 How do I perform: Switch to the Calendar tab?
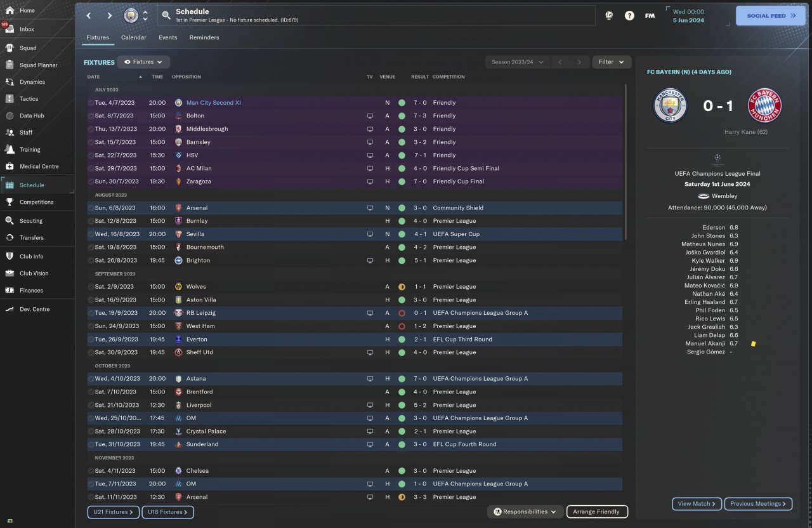click(x=134, y=37)
